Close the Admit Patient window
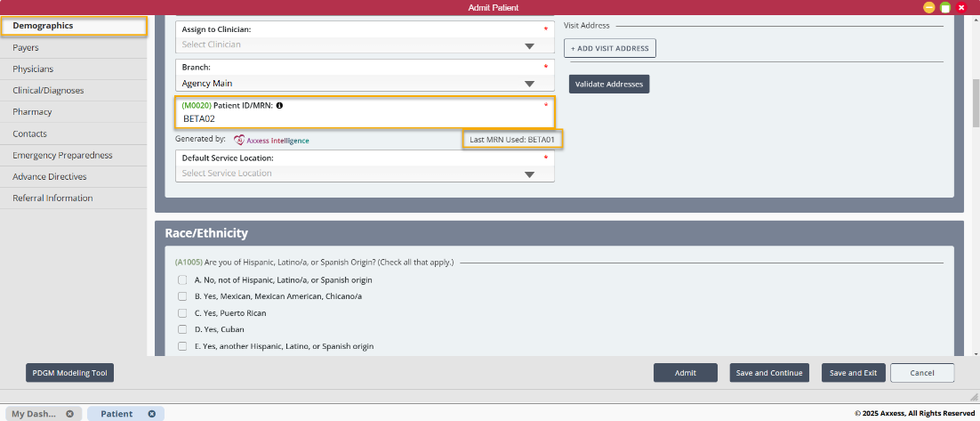 click(961, 7)
